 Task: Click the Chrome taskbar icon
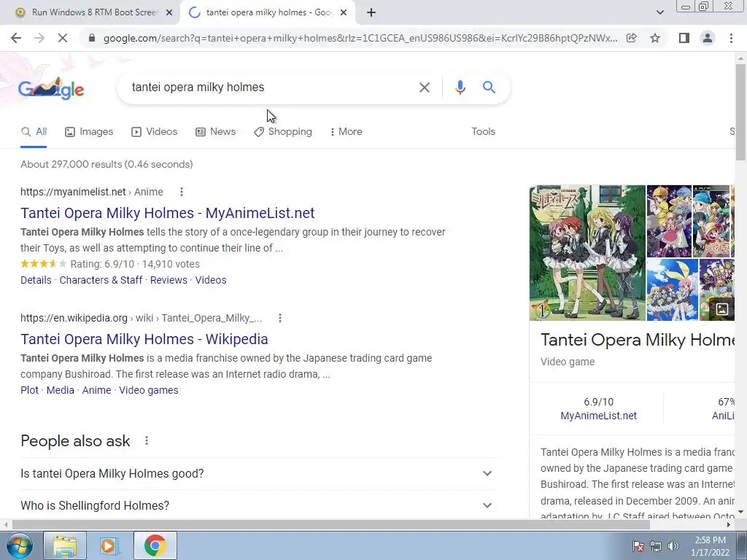(x=155, y=545)
